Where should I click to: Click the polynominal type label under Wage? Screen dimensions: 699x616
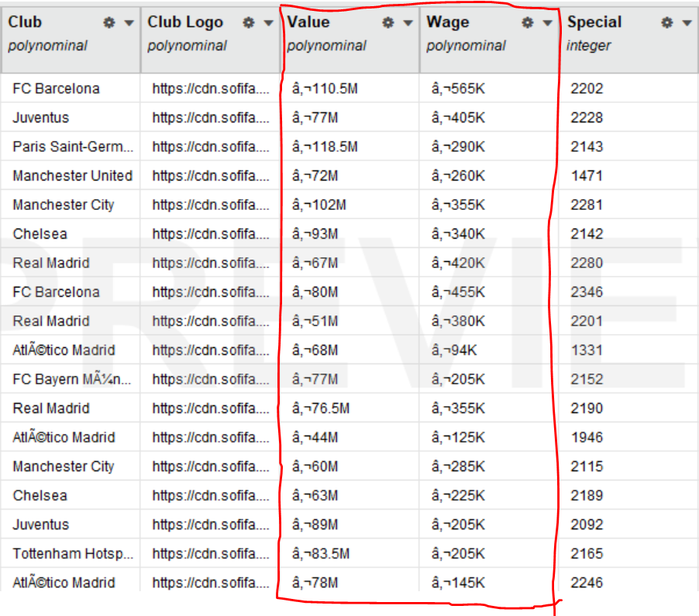(466, 46)
